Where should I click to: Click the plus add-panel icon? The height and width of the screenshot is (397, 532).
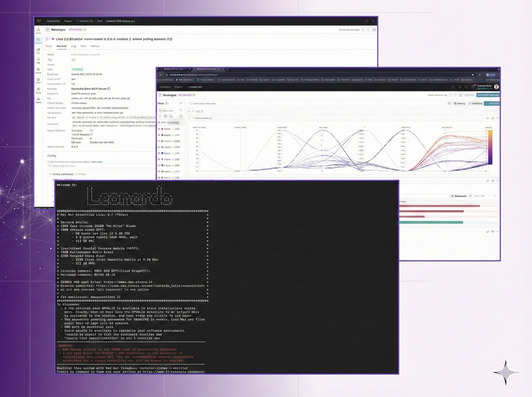point(189,111)
